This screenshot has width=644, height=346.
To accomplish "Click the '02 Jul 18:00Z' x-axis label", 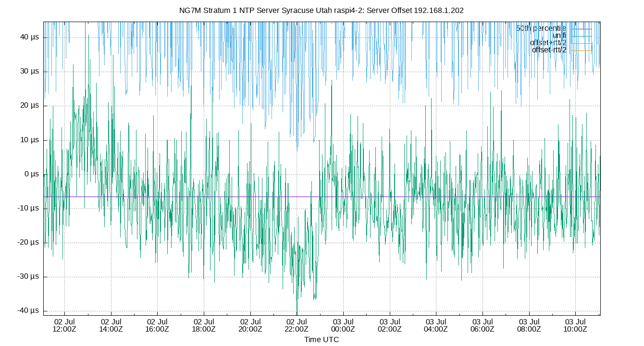I will 204,325.
